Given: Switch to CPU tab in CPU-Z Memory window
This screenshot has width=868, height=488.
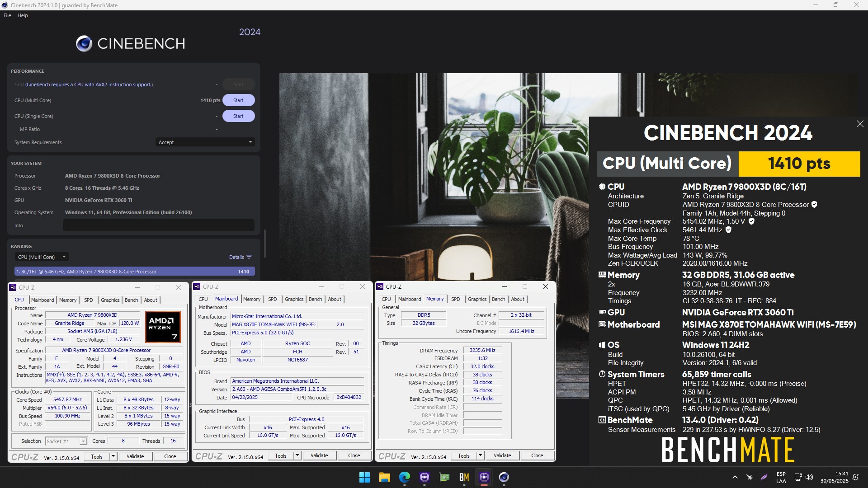Looking at the screenshot, I should pyautogui.click(x=386, y=299).
